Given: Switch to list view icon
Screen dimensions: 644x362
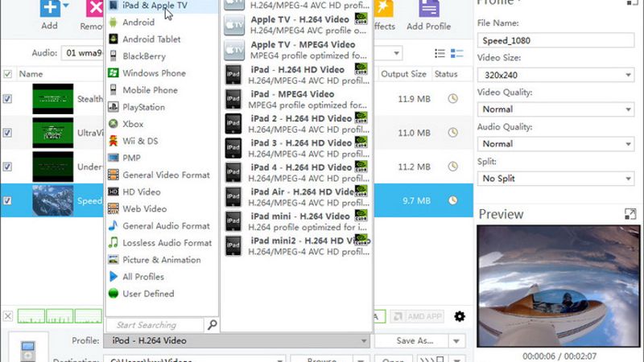Looking at the screenshot, I should pos(440,53).
